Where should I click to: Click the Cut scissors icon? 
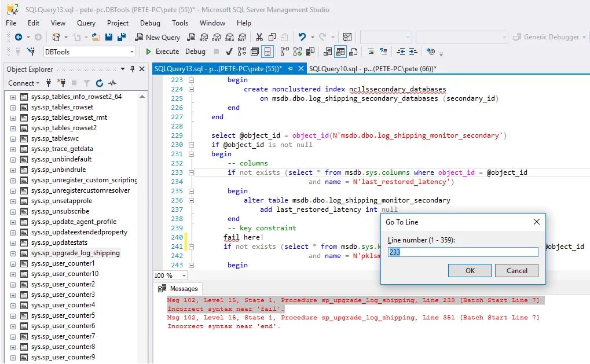(x=259, y=37)
